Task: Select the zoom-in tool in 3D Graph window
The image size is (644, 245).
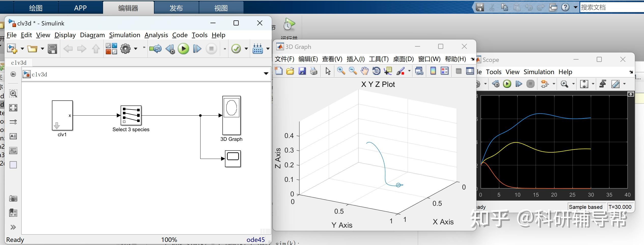Action: coord(341,71)
